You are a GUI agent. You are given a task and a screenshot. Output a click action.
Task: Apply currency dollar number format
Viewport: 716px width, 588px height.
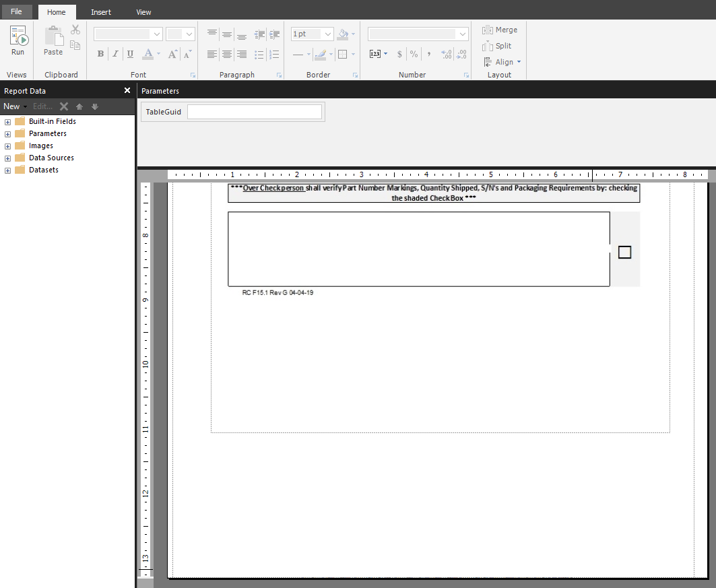point(399,55)
